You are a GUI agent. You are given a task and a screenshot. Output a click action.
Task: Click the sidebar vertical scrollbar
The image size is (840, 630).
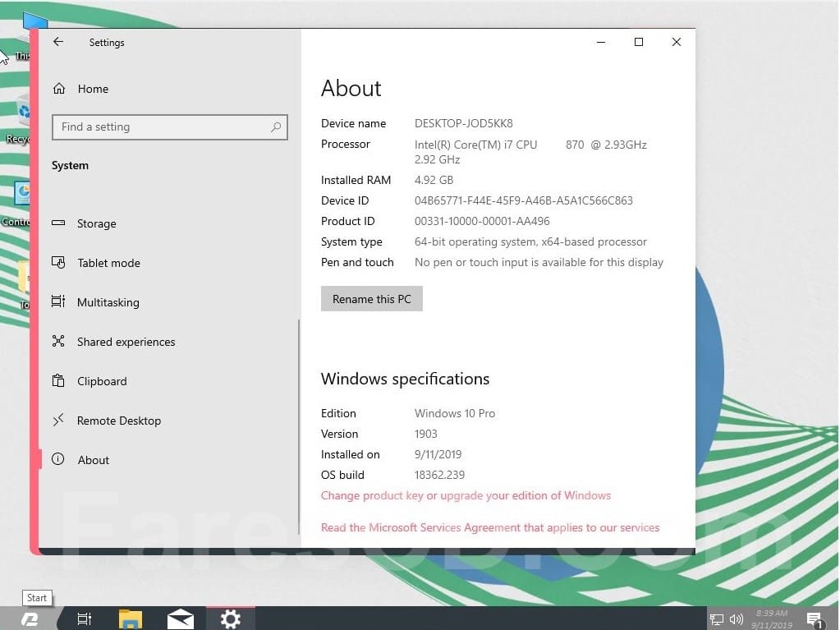(x=298, y=426)
